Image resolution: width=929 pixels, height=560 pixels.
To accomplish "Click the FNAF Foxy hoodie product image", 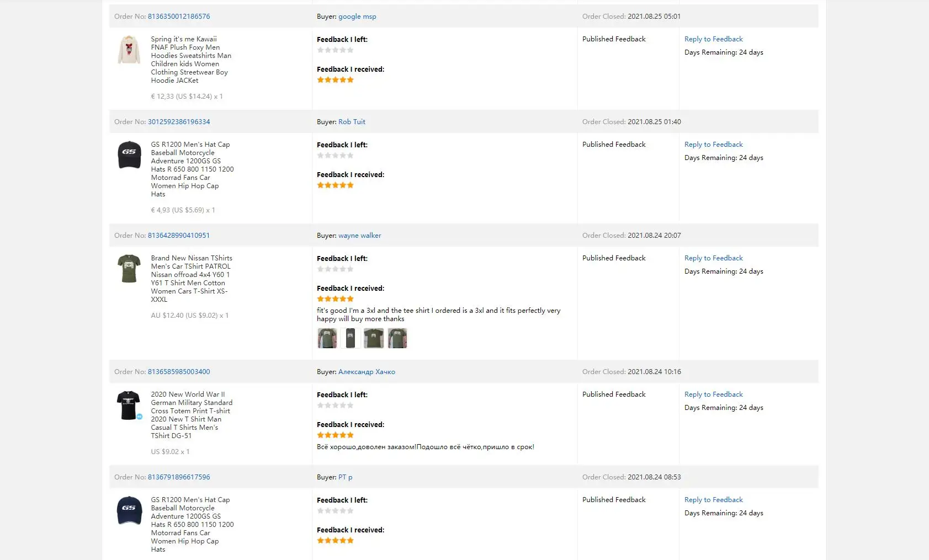I will 129,50.
